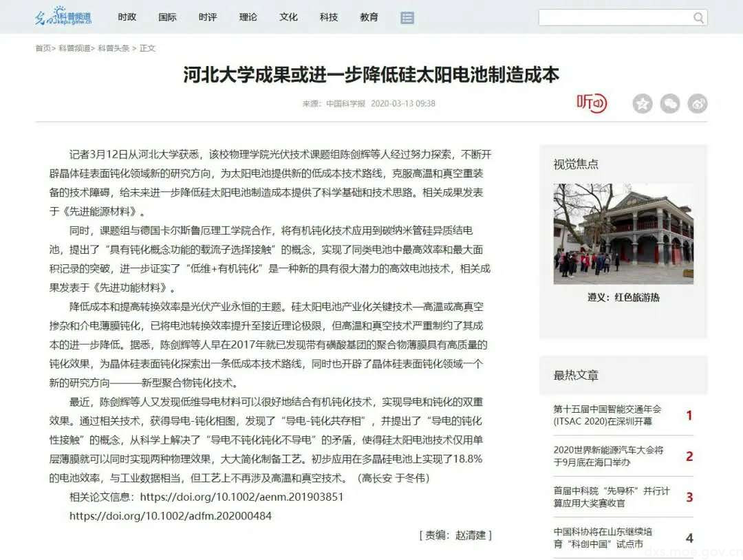Click the star favorite icon
Viewport: 743px width, 560px height.
[x=642, y=103]
